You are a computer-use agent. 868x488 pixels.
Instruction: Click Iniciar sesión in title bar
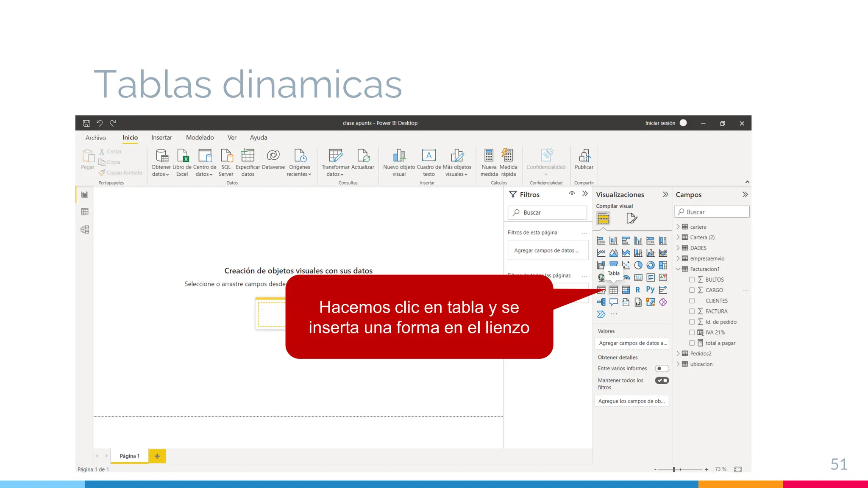(660, 123)
